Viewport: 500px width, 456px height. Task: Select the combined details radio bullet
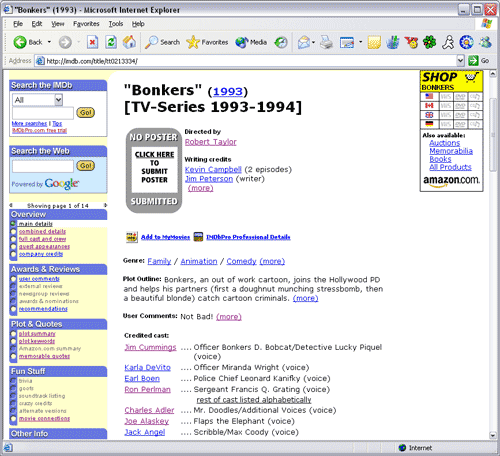coord(13,231)
